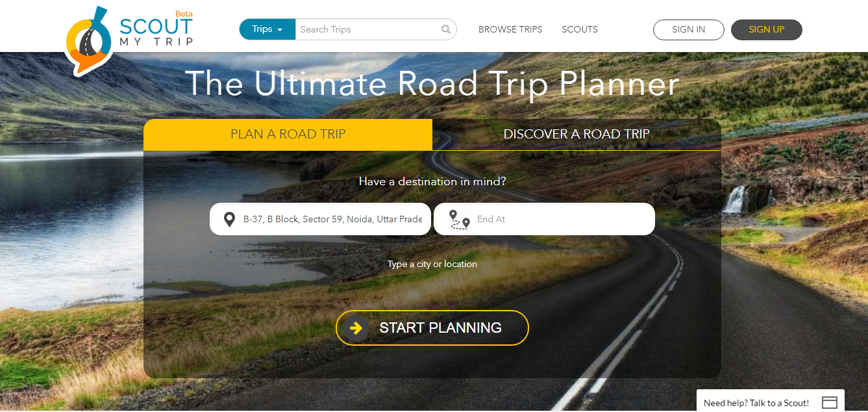Select the Plan a Road Trip tab
Image resolution: width=868 pixels, height=412 pixels.
pos(288,135)
